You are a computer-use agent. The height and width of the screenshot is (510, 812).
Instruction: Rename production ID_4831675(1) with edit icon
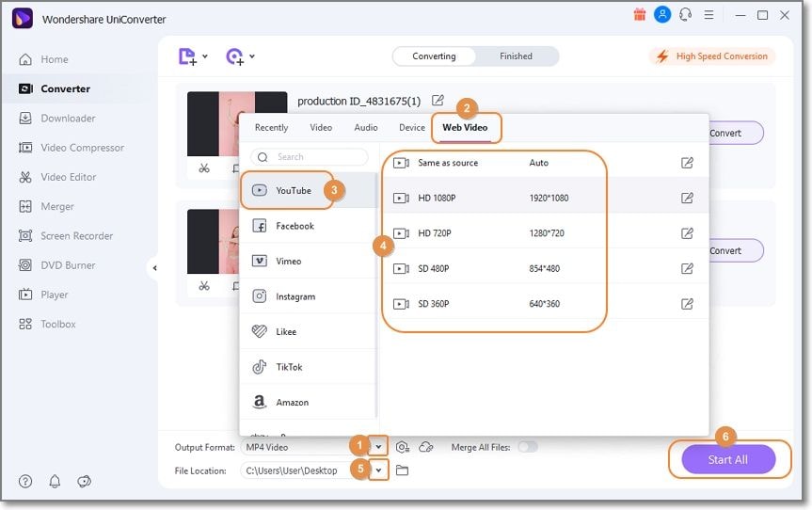pyautogui.click(x=438, y=101)
